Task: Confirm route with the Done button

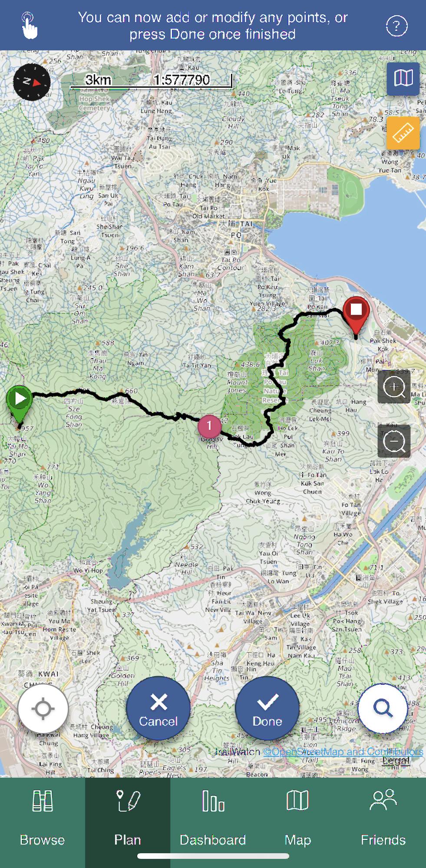Action: click(x=267, y=709)
